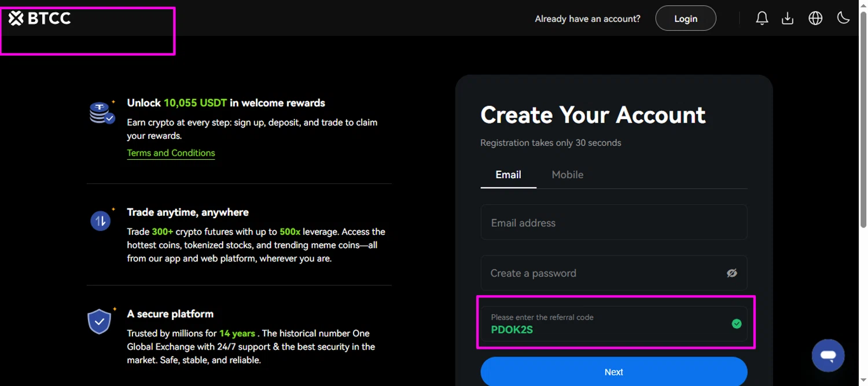The width and height of the screenshot is (868, 386).
Task: Switch to the Email tab
Action: click(508, 175)
